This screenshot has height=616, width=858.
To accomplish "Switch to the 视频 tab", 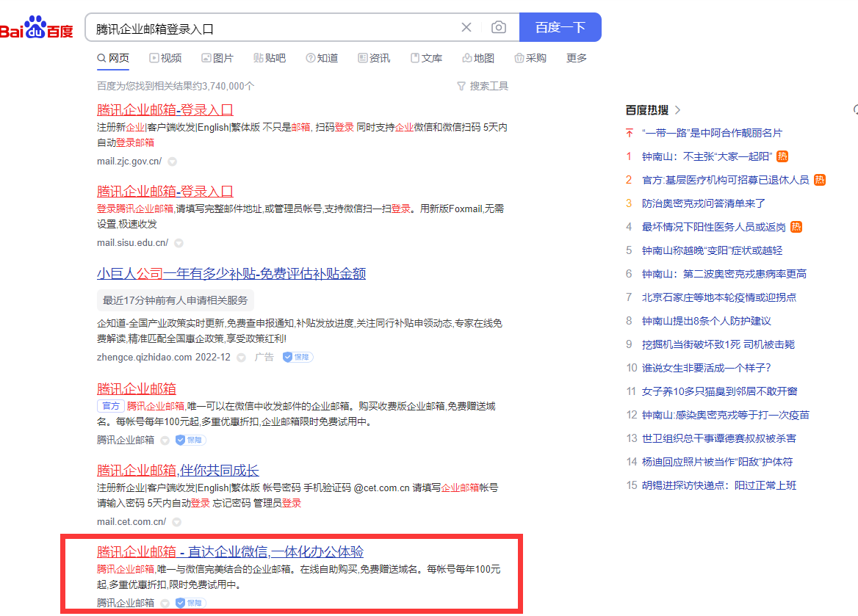I will (x=165, y=58).
